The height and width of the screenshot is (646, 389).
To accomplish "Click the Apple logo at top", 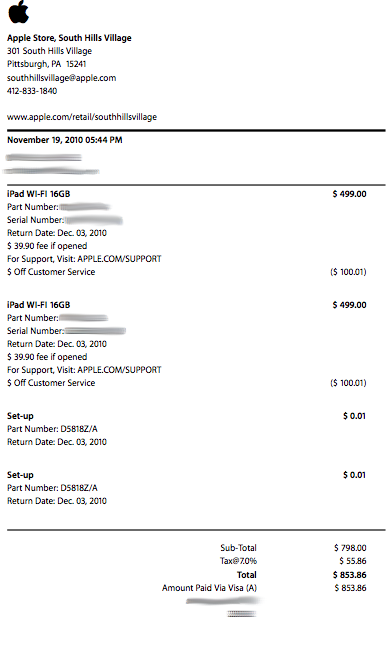I will [19, 12].
